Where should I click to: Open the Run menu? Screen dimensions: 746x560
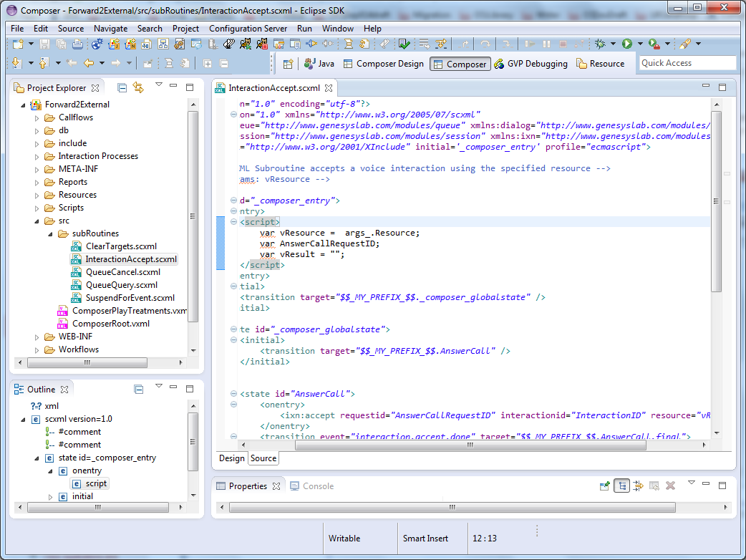pos(304,29)
